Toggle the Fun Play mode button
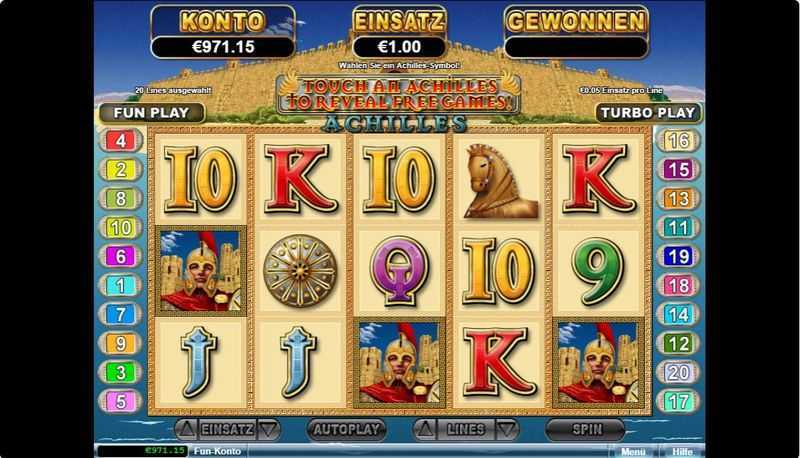This screenshot has height=458, width=800. pos(152,113)
